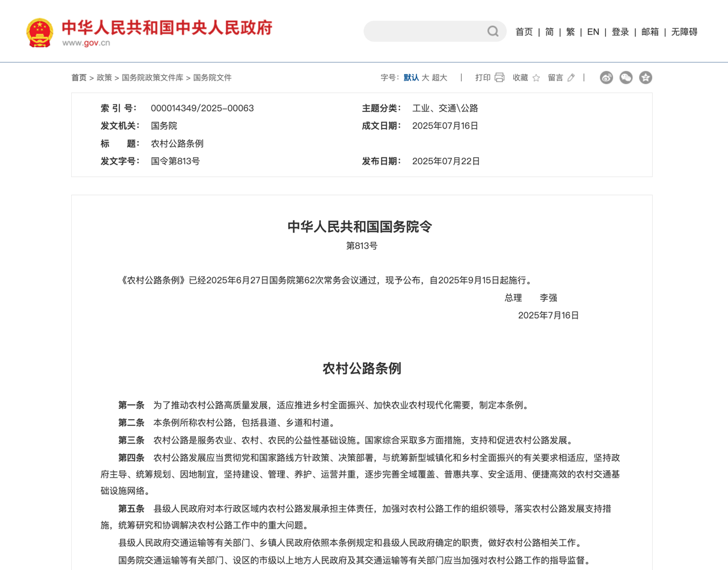Click into the search input field
The image size is (728, 570).
(425, 32)
